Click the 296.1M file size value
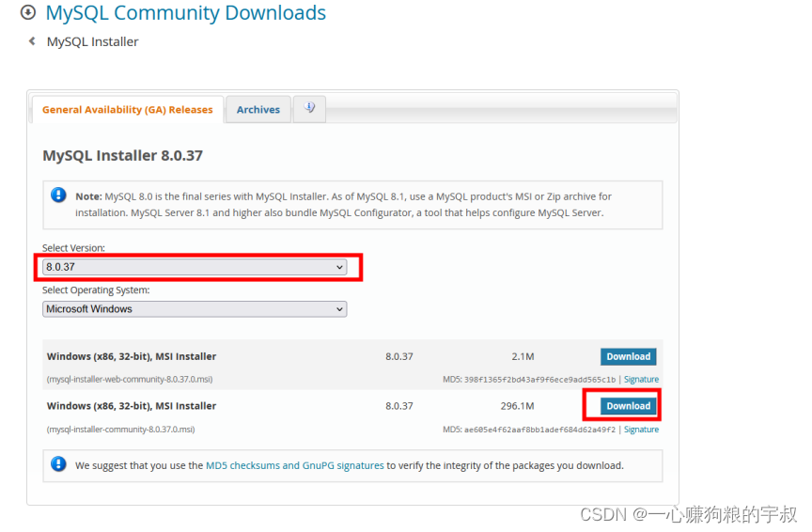812x532 pixels. (517, 406)
